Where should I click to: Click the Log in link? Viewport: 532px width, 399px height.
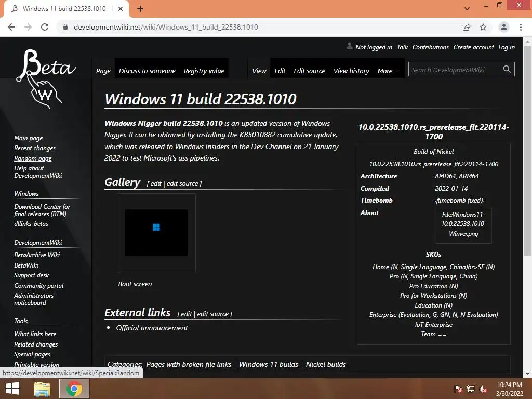tap(507, 47)
